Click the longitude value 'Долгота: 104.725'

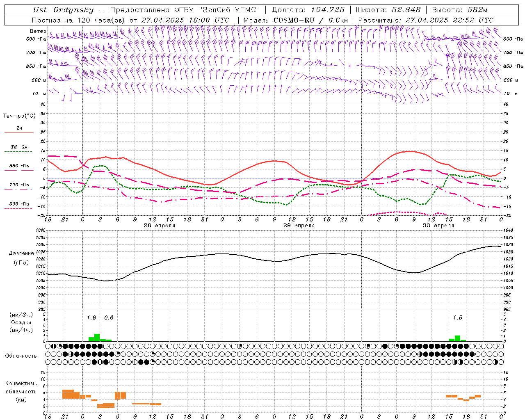coord(308,10)
